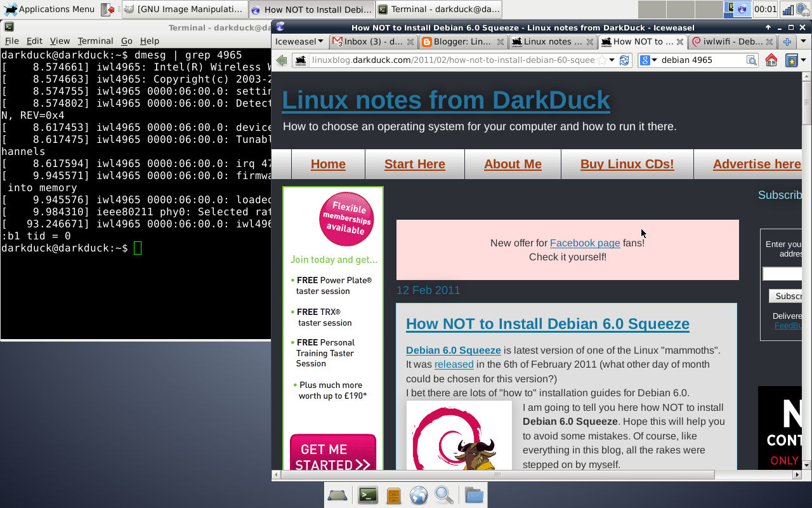Click the clock showing 00:01

point(765,9)
